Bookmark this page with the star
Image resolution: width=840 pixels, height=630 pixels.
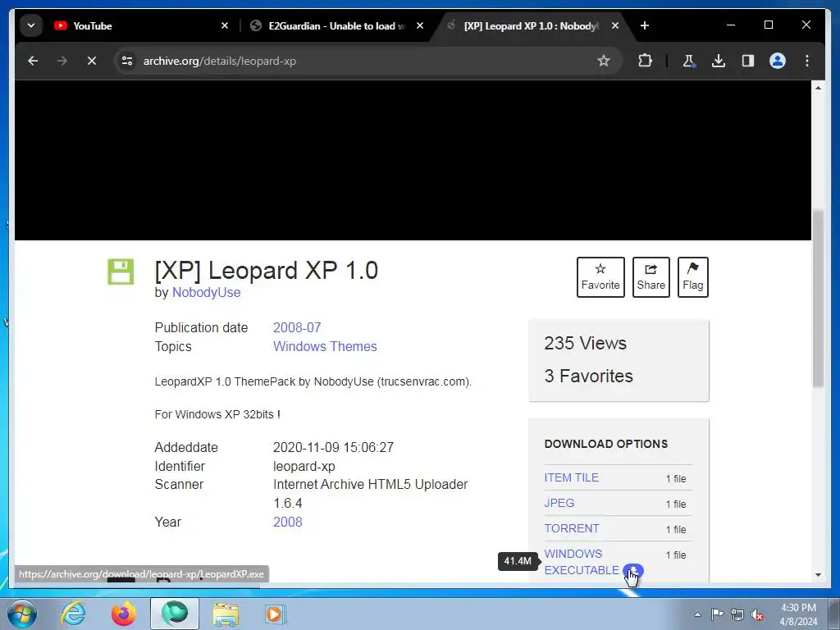604,61
